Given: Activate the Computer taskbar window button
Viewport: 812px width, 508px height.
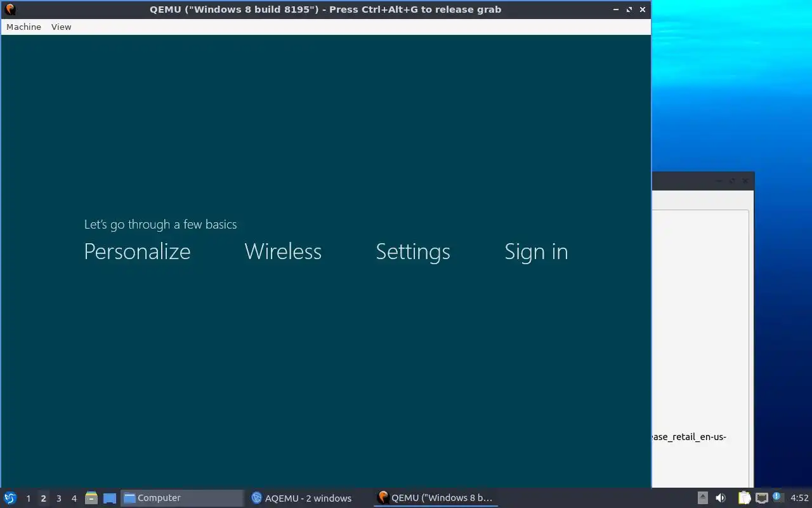Looking at the screenshot, I should (183, 498).
